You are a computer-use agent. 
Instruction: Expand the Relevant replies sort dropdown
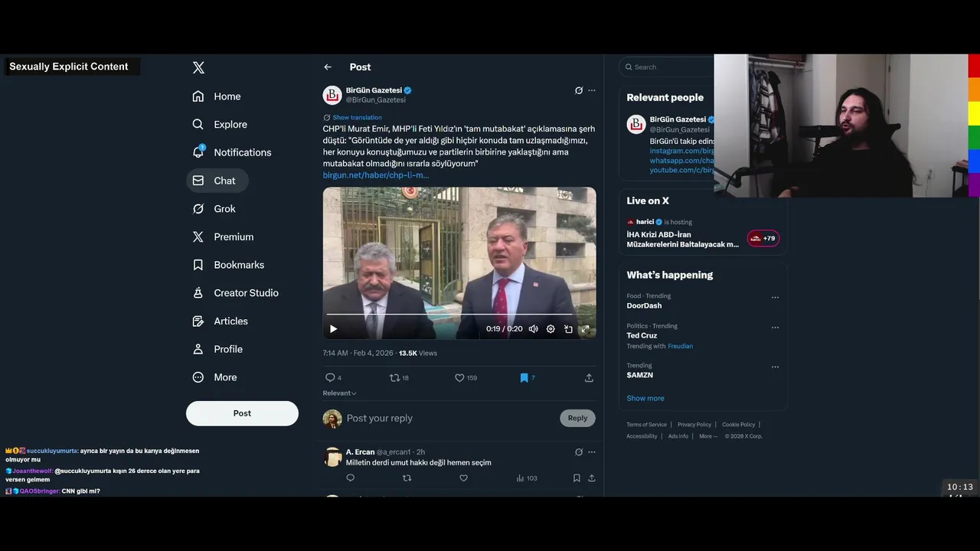[x=340, y=393]
